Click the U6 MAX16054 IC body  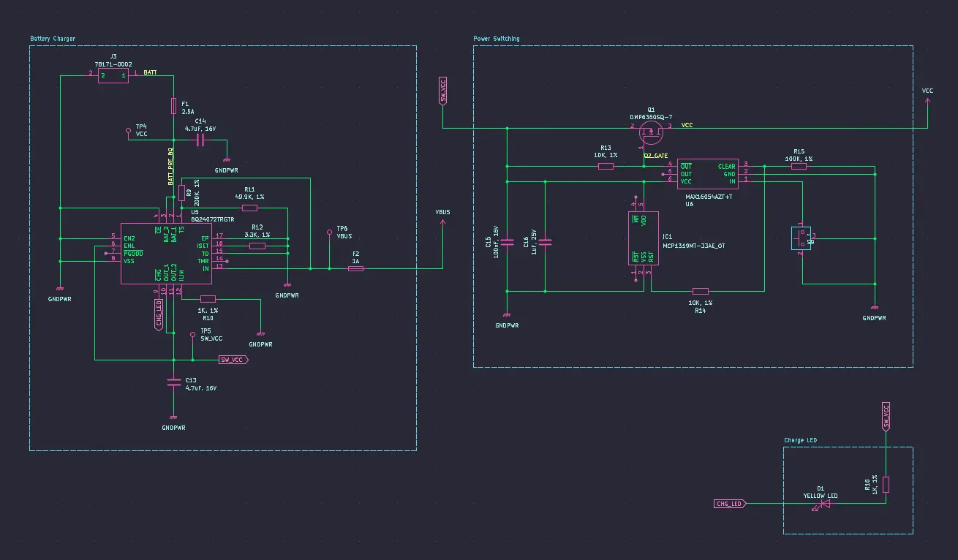(706, 174)
